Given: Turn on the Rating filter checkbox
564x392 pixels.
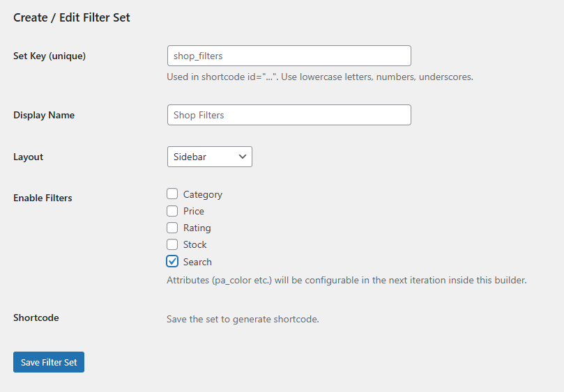Looking at the screenshot, I should click(172, 228).
